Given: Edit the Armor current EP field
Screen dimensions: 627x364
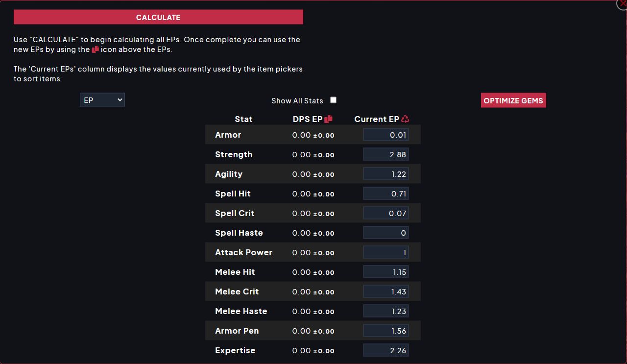Looking at the screenshot, I should [386, 135].
